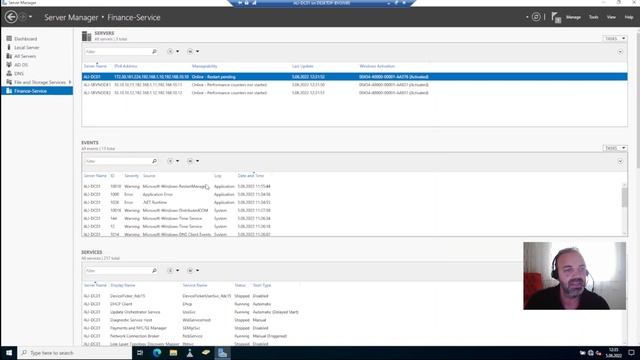640x360 pixels.
Task: Refresh Server Manager with the circular icon
Action: [x=536, y=17]
